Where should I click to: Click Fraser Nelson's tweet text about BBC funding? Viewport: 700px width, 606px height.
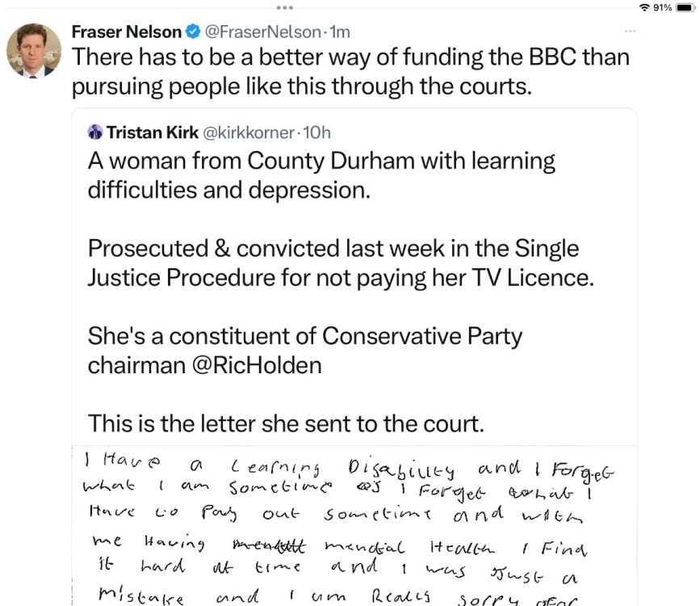tap(350, 71)
